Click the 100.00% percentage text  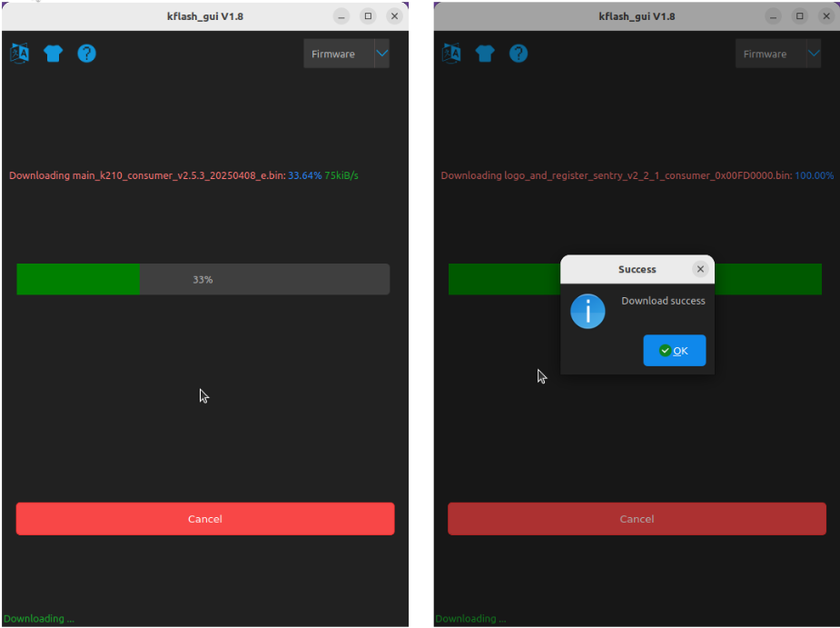point(815,175)
